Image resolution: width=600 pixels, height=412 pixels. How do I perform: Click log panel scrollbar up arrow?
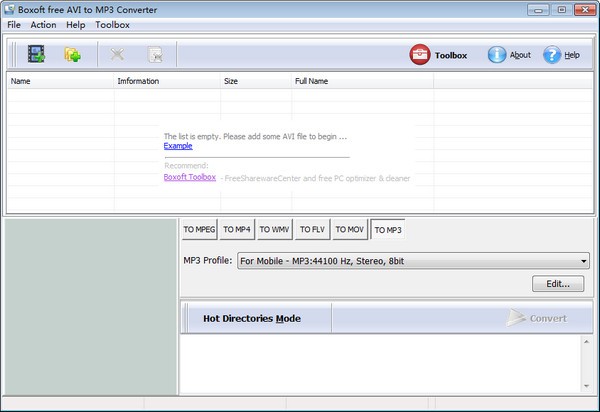(x=586, y=342)
